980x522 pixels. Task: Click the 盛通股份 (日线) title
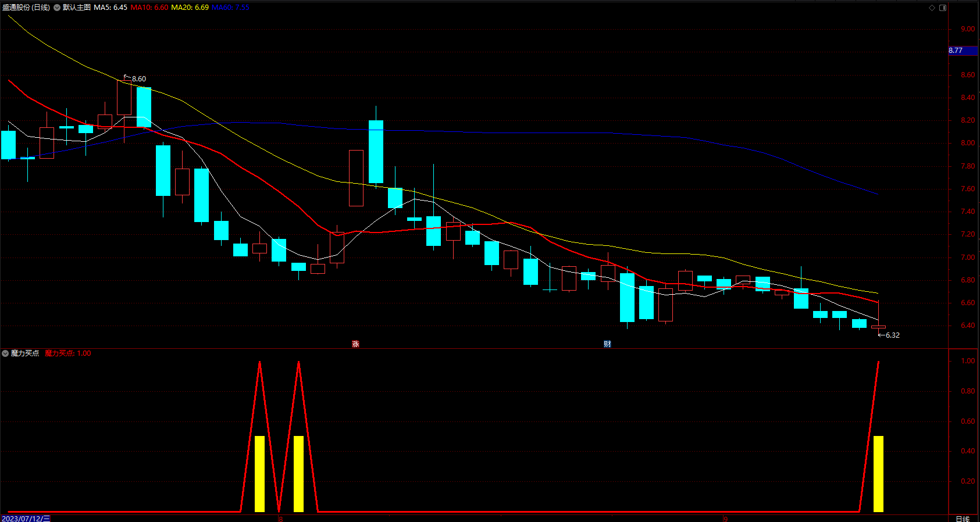tap(26, 8)
